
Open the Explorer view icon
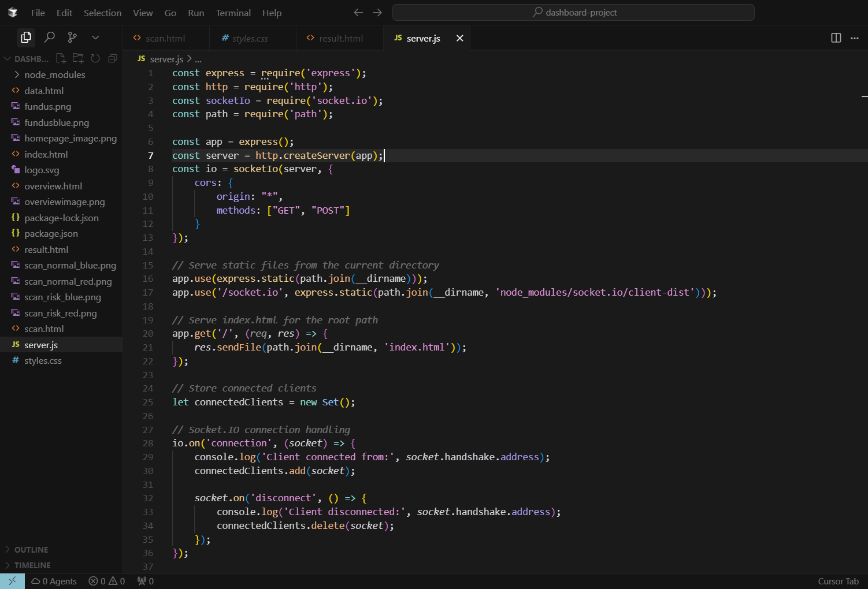click(x=26, y=38)
